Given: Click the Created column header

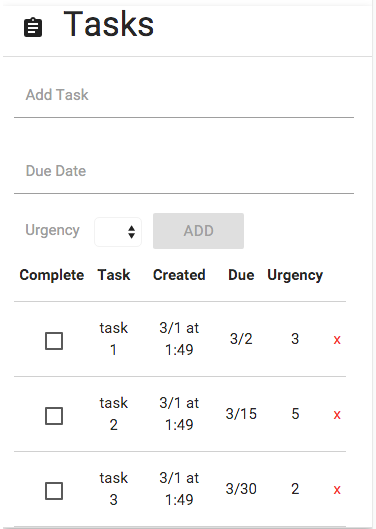Looking at the screenshot, I should click(x=179, y=275).
